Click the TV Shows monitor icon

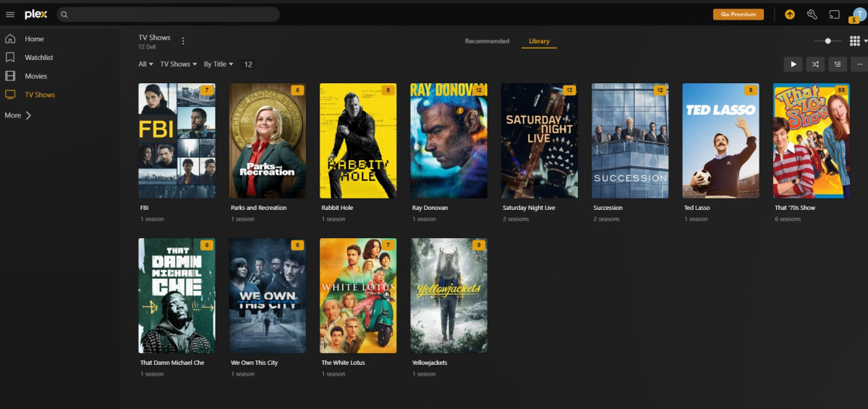tap(10, 95)
